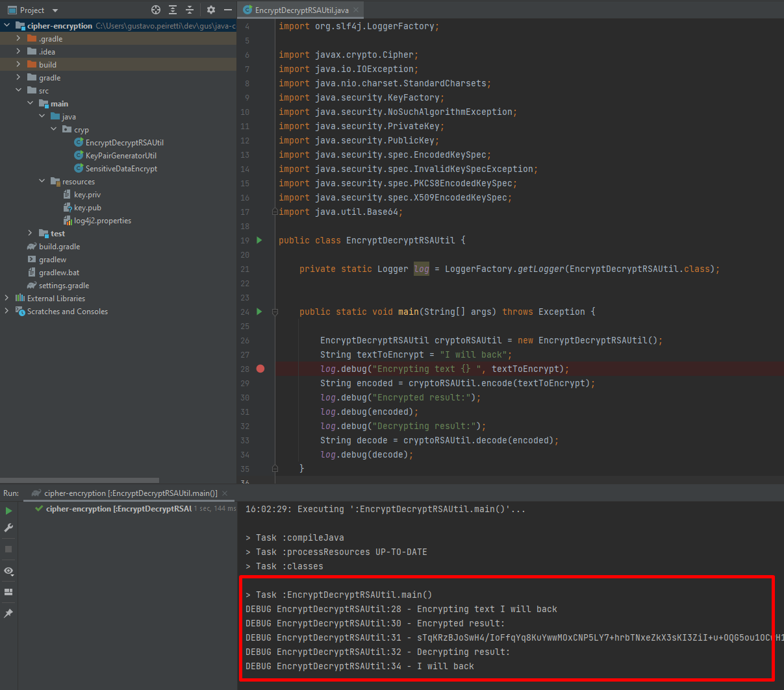
Task: Collapse the resources folder
Action: 42,181
